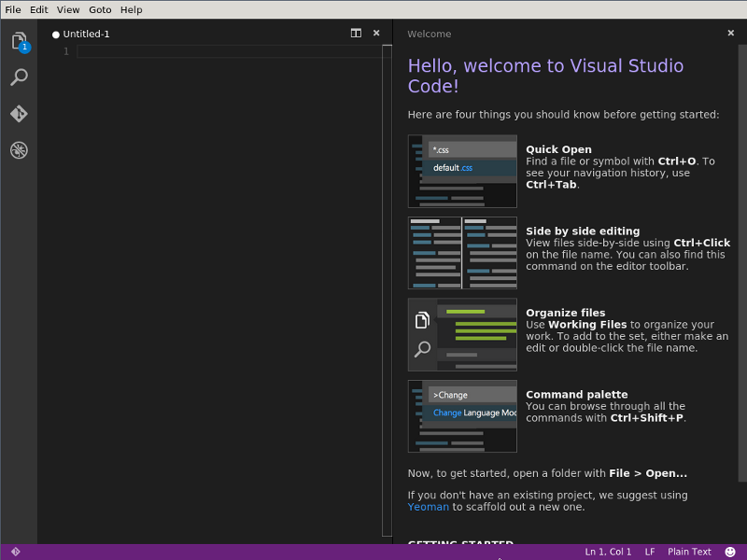This screenshot has width=747, height=560.
Task: Send feedback via the smiley icon
Action: coord(728,552)
